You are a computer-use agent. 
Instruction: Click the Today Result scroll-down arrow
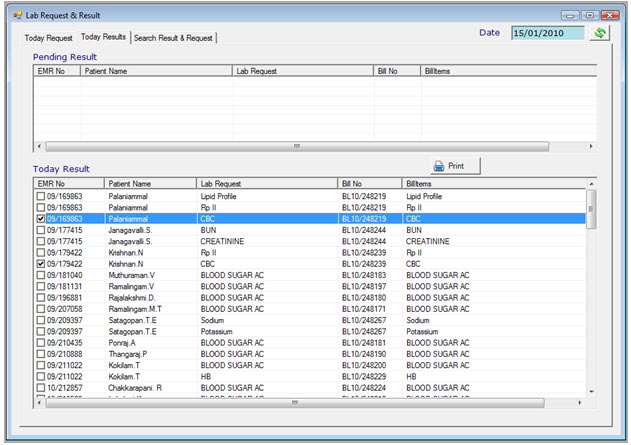[x=591, y=391]
